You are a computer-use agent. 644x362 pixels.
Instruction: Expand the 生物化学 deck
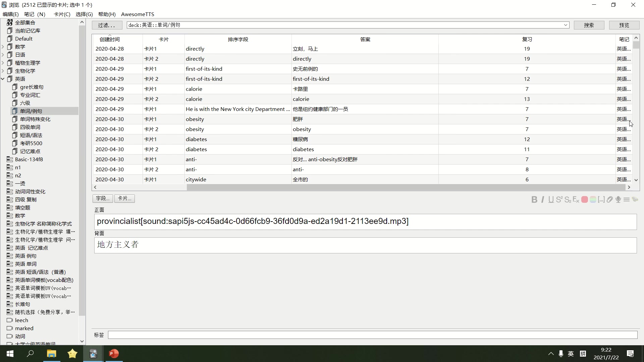point(3,71)
